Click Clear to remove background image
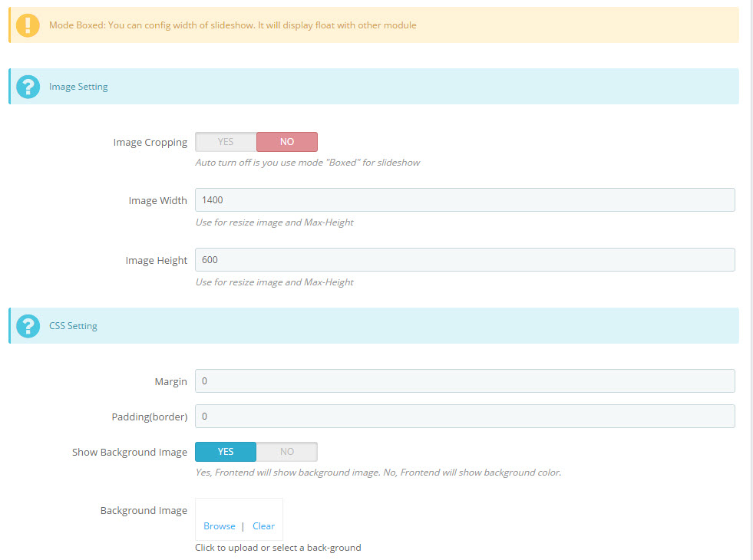The image size is (753, 560). click(x=263, y=526)
